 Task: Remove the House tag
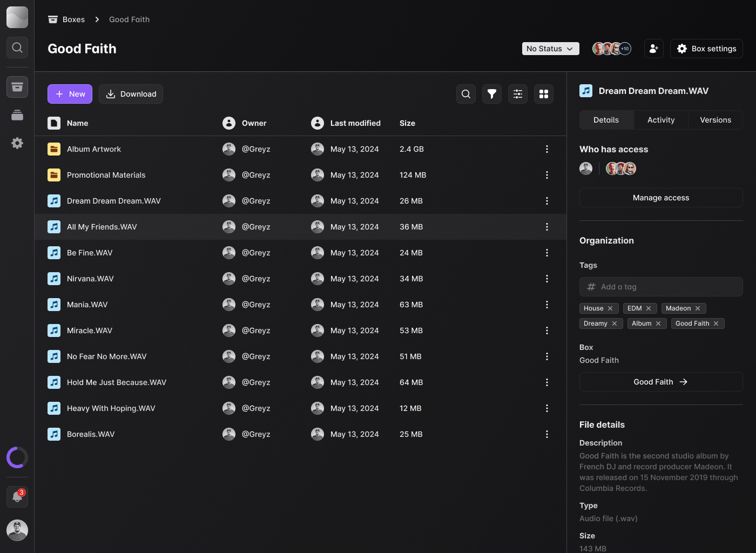[x=610, y=308]
